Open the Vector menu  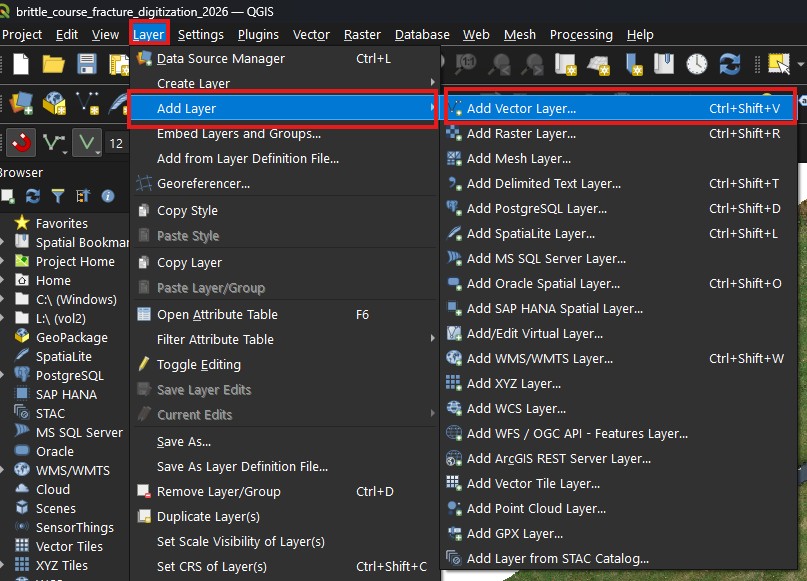(x=311, y=34)
